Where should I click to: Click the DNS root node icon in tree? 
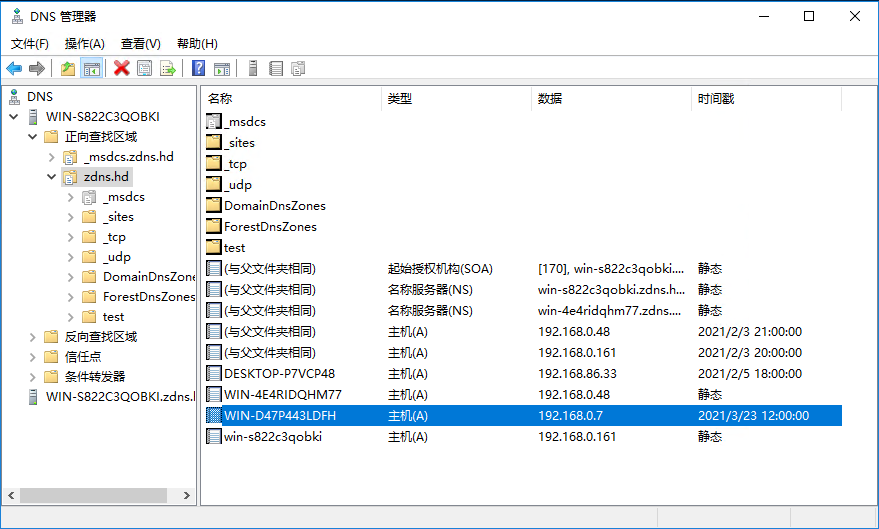click(x=15, y=97)
